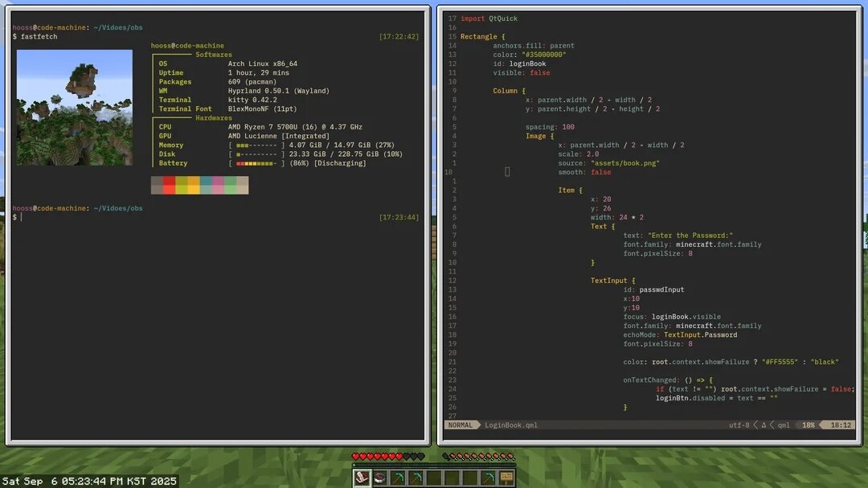The image size is (868, 488).
Task: Click the magenta palette swatch
Action: pyautogui.click(x=218, y=181)
